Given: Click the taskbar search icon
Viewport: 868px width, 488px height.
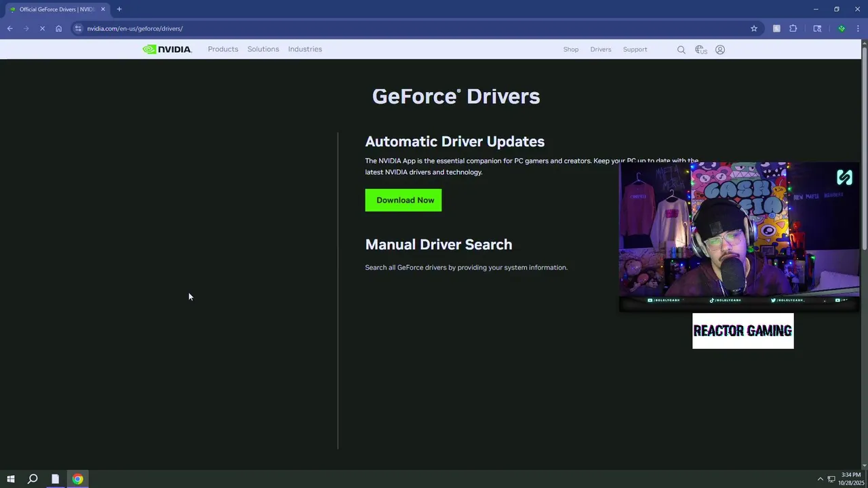Looking at the screenshot, I should click(x=33, y=479).
